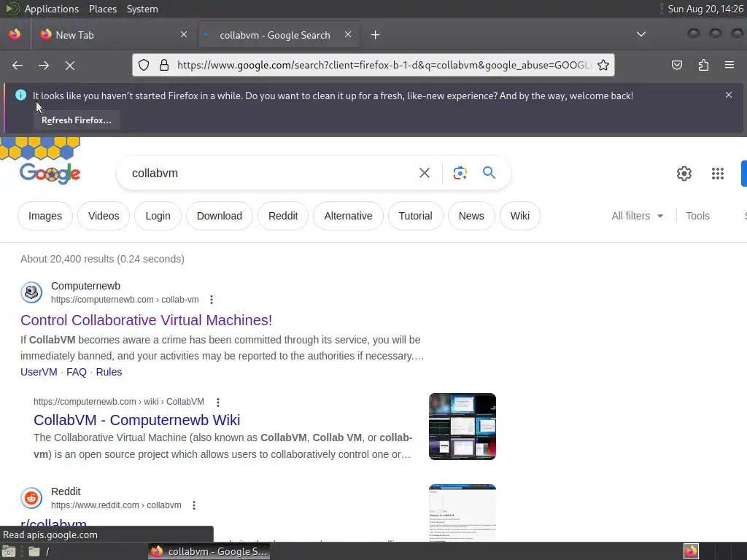Open the Google apps grid
The image size is (747, 560).
pyautogui.click(x=718, y=174)
